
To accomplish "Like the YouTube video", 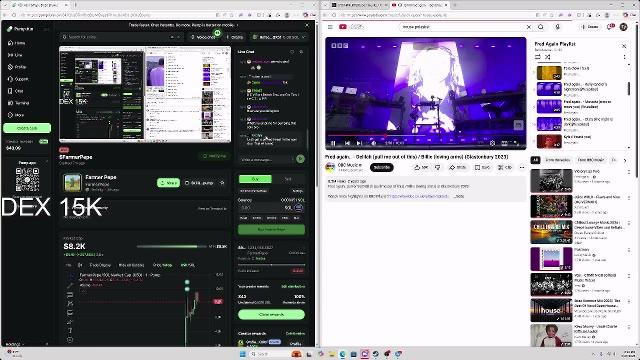I will pyautogui.click(x=421, y=167).
